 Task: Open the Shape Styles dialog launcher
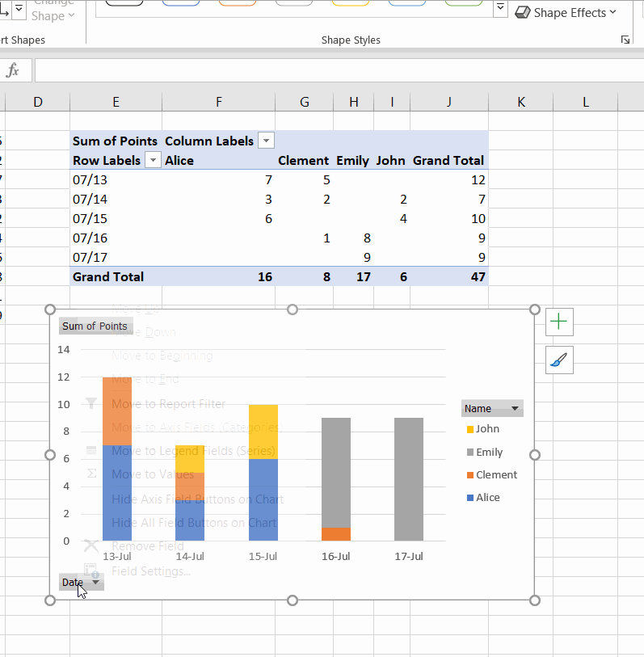(x=625, y=40)
